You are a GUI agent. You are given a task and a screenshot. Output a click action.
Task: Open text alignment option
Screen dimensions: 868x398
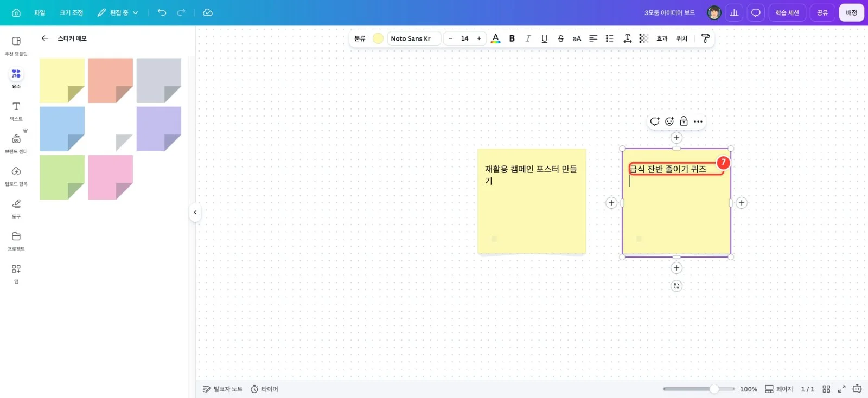tap(593, 38)
